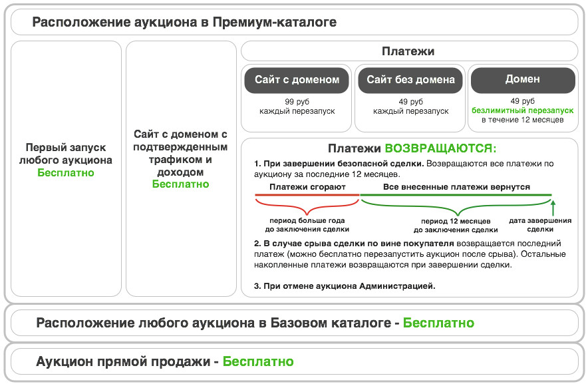The width and height of the screenshot is (588, 386).
Task: Click 'Бесплатно' under 'трафиком и доходом'
Action: [180, 184]
